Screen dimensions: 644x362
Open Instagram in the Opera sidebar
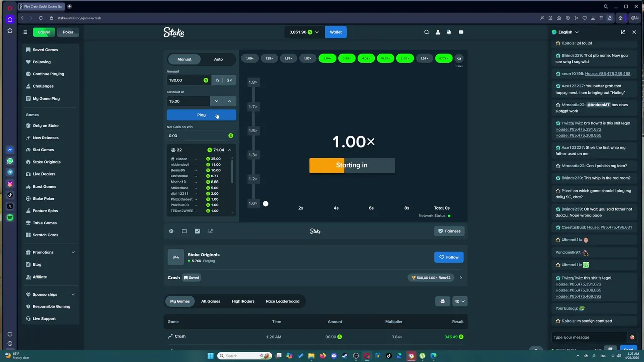10,184
